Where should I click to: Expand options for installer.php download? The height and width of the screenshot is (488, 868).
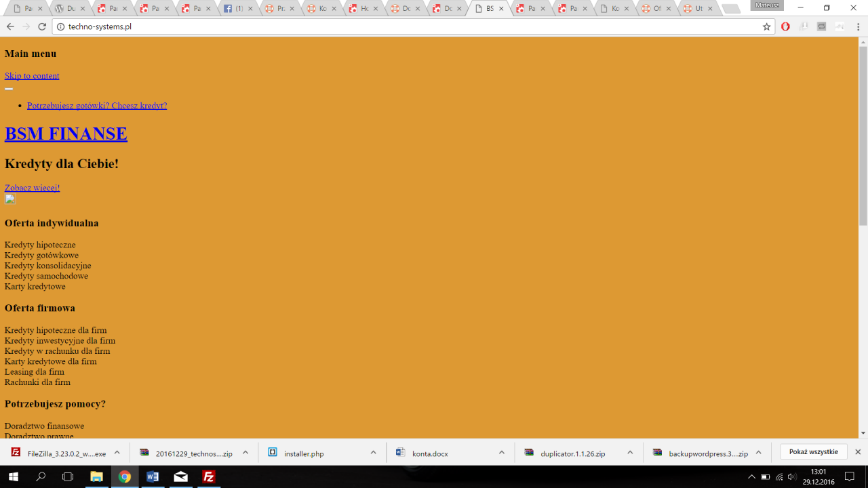point(374,453)
